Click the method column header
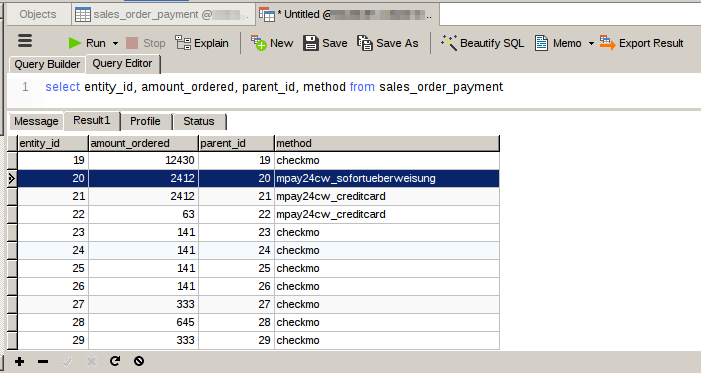The width and height of the screenshot is (701, 373). pos(387,144)
